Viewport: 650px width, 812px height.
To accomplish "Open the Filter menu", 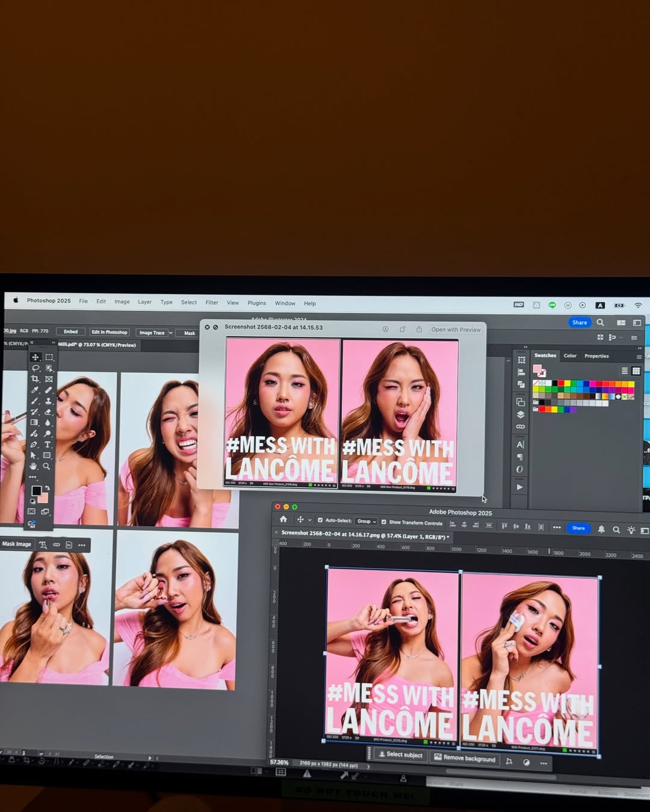I will pos(212,303).
